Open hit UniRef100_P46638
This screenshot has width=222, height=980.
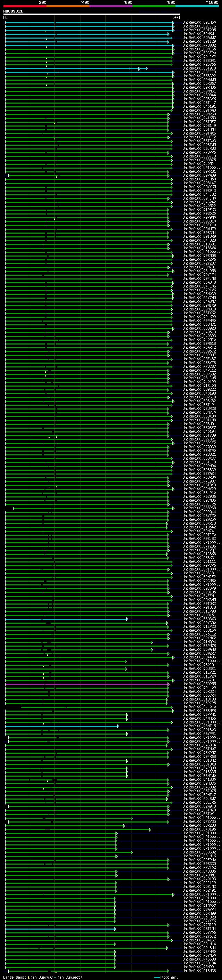pos(199,959)
